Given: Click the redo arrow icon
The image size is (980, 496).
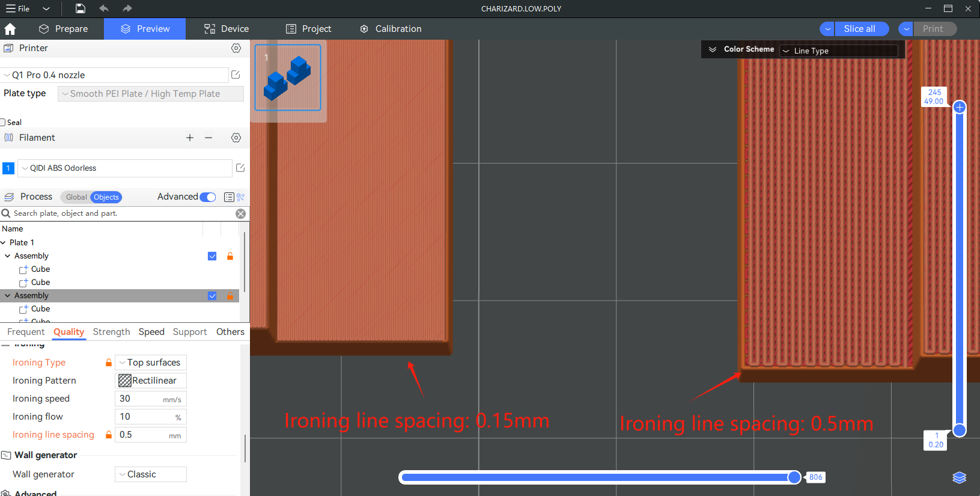Looking at the screenshot, I should click(127, 8).
